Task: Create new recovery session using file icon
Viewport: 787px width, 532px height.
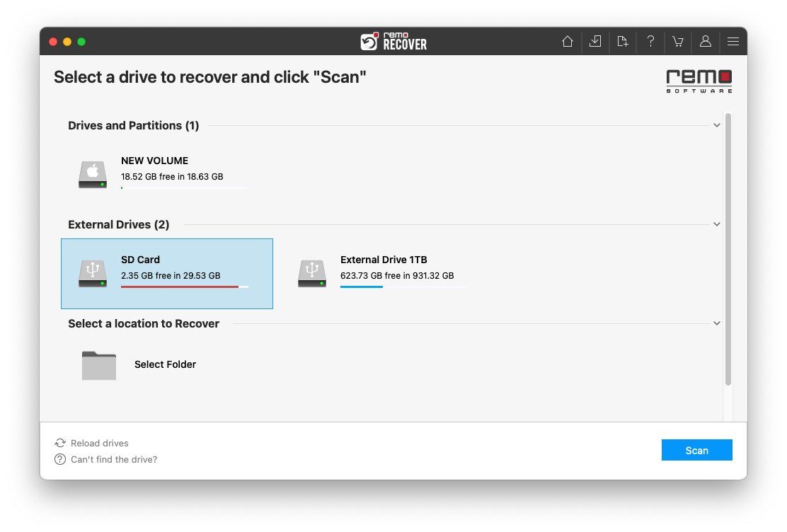Action: coord(622,42)
